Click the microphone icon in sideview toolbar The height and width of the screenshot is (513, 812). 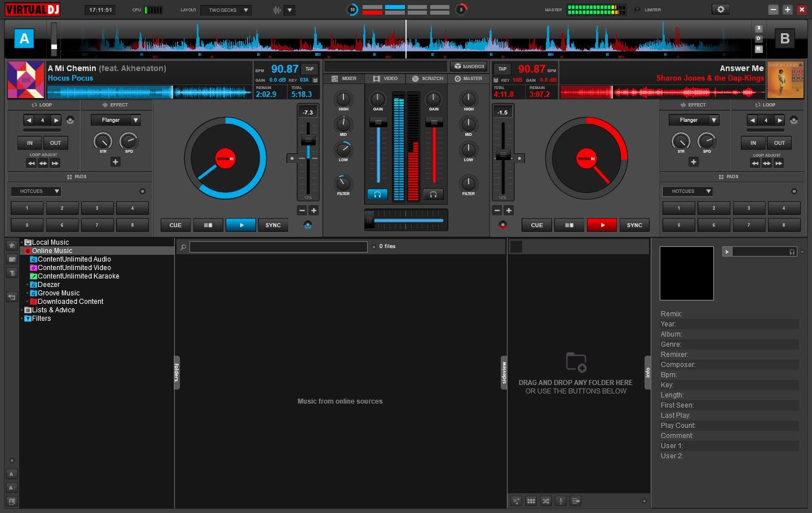[x=561, y=501]
